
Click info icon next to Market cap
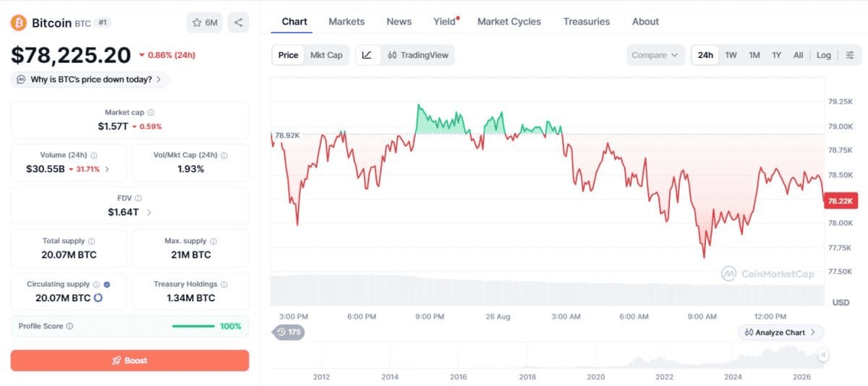click(x=150, y=112)
